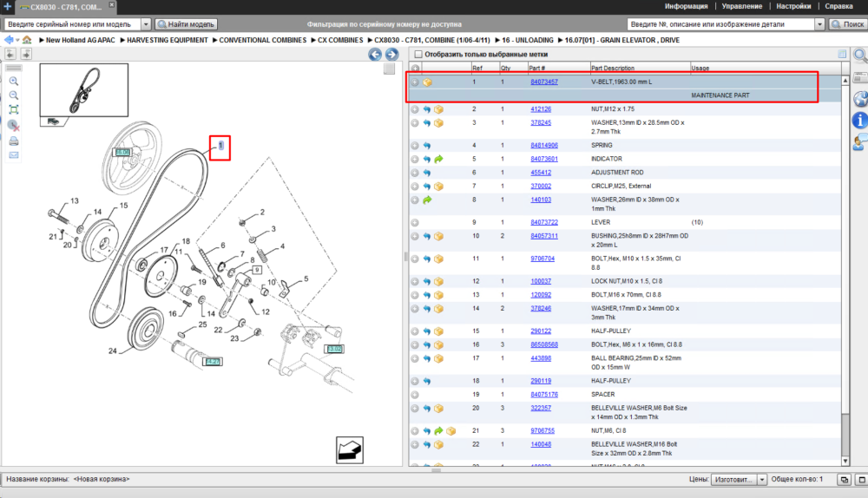Viewport: 868px width, 498px height.
Task: Click callout number 13 in the diagram
Action: [74, 201]
